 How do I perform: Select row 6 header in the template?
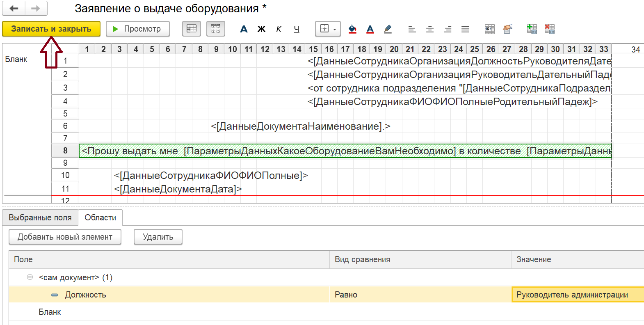point(65,126)
